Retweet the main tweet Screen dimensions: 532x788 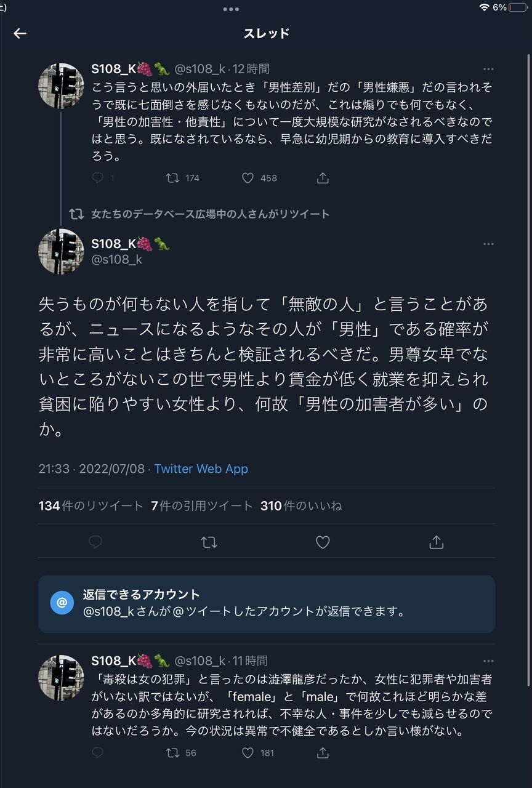pyautogui.click(x=209, y=542)
